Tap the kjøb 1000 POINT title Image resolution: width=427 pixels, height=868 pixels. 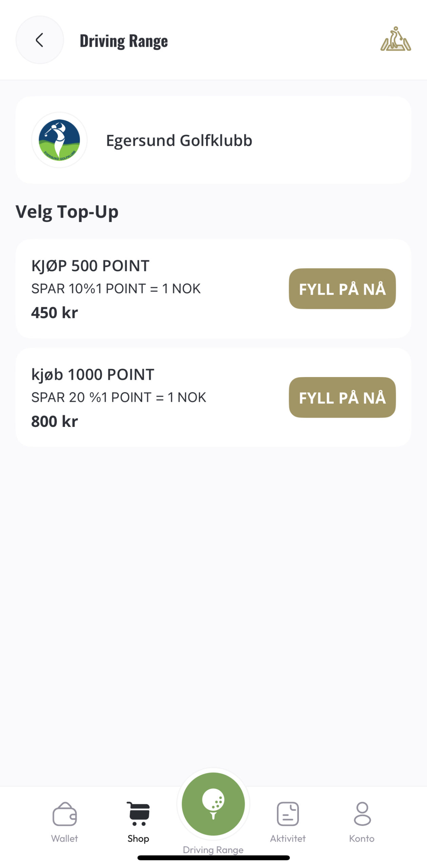[93, 375]
